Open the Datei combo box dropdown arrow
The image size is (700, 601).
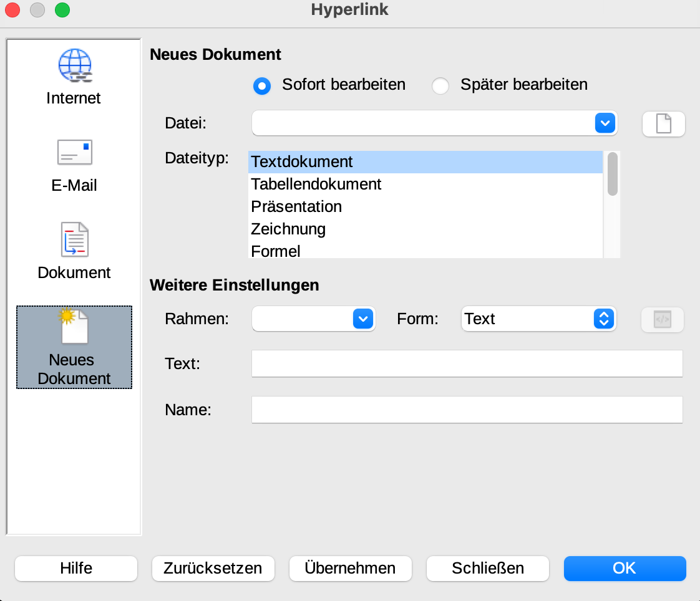click(x=605, y=123)
